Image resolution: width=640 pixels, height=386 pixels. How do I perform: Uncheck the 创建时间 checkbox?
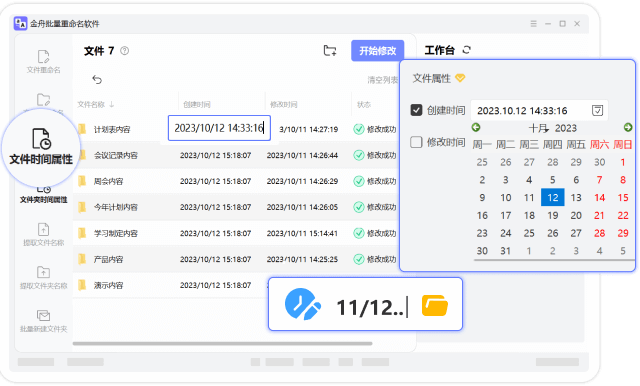(x=416, y=110)
